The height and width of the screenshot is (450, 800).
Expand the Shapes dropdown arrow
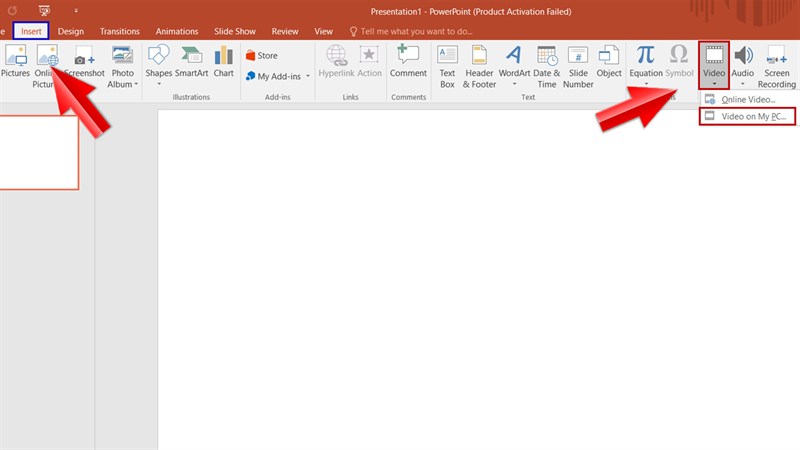point(159,84)
